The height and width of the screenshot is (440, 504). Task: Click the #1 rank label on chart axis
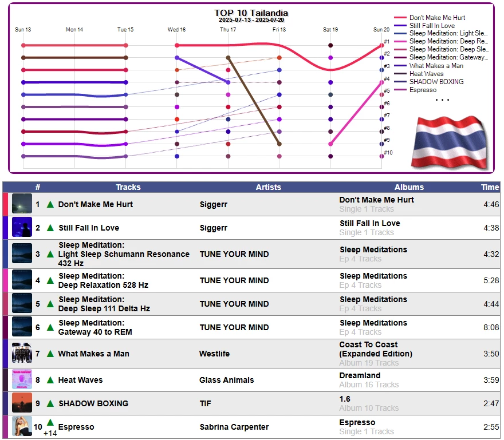coord(387,41)
